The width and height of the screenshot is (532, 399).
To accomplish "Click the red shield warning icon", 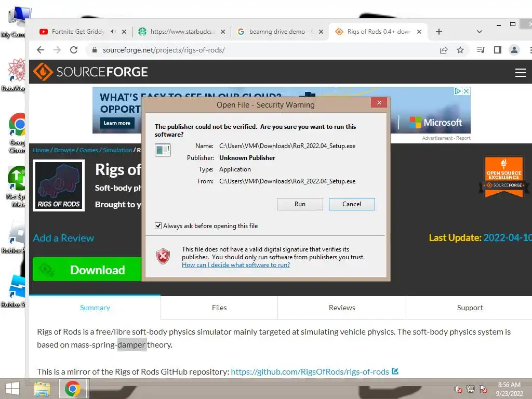I will coord(163,256).
